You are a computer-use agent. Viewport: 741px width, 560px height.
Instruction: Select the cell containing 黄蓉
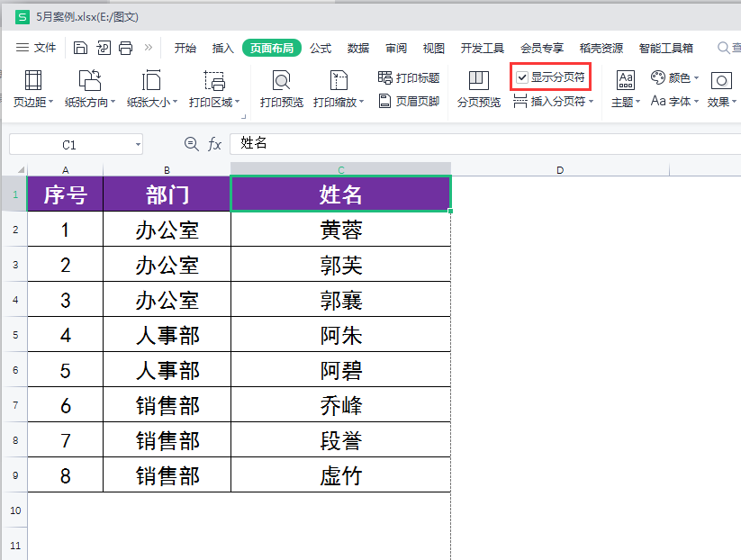point(340,230)
